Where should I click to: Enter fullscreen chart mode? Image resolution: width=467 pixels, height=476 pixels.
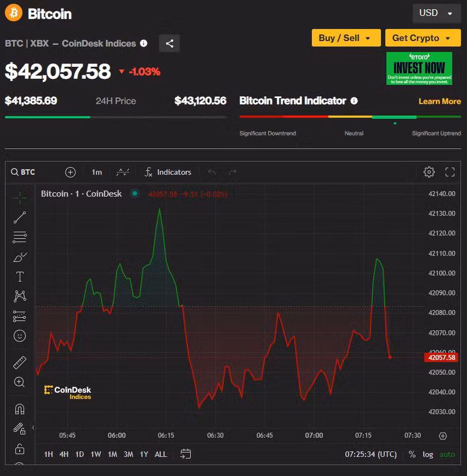click(450, 172)
